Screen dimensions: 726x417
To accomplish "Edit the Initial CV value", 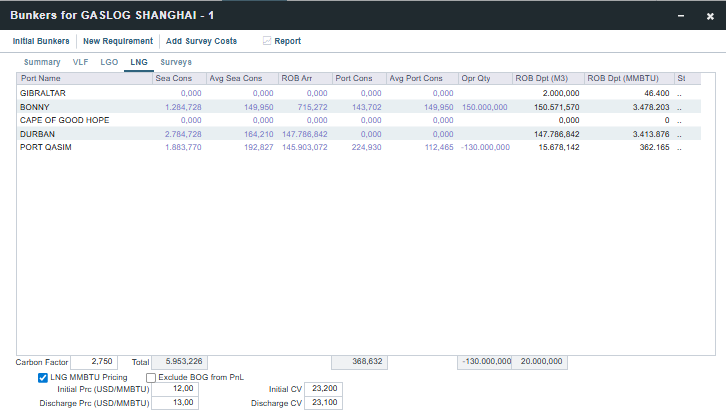I will (x=321, y=388).
